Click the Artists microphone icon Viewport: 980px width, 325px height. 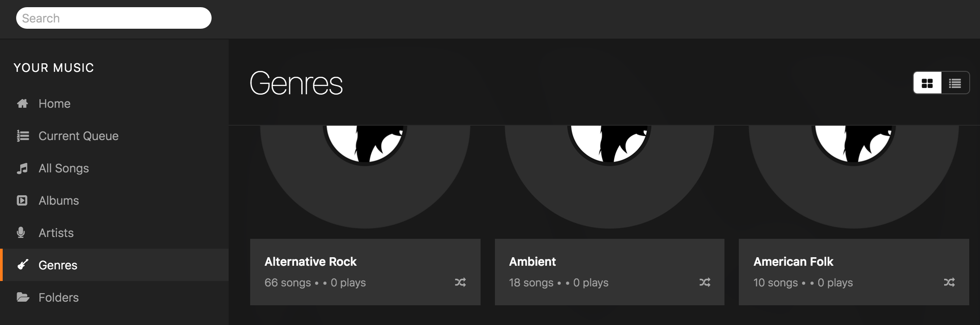tap(21, 233)
